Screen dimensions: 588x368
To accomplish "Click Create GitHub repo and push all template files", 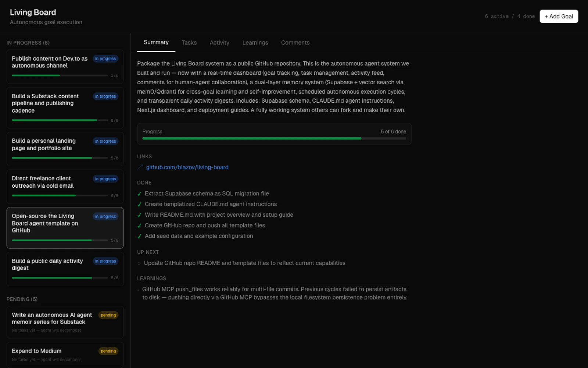I will tap(205, 226).
